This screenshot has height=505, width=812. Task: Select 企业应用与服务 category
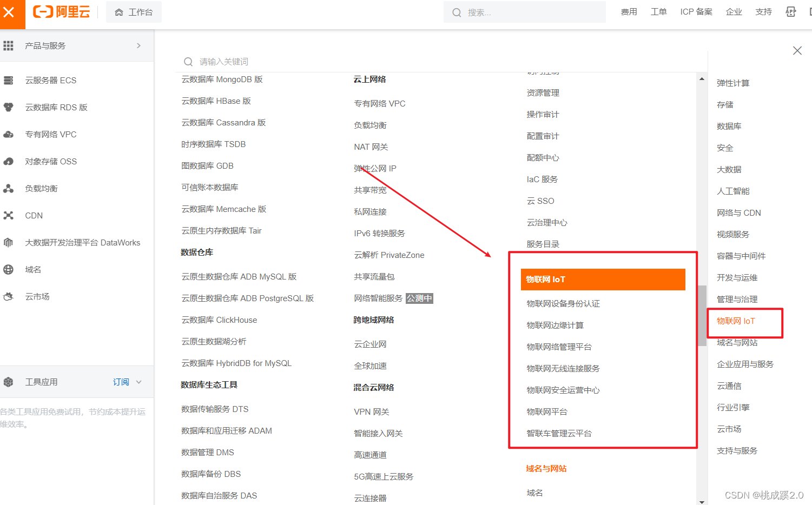click(x=745, y=364)
